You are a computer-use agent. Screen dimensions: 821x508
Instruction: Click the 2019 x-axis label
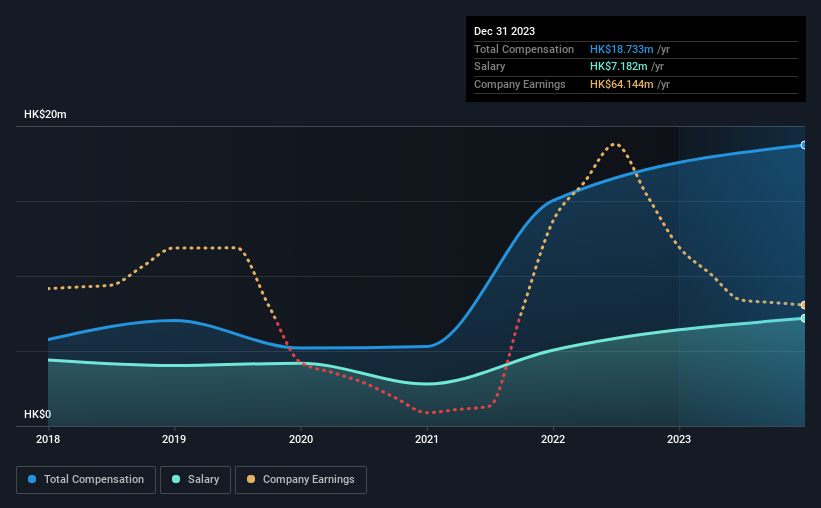(174, 439)
